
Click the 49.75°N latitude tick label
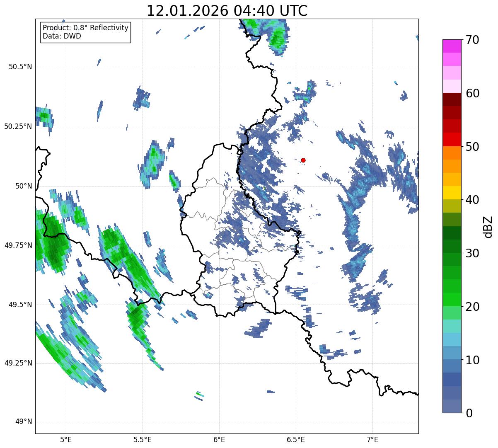[x=18, y=245]
